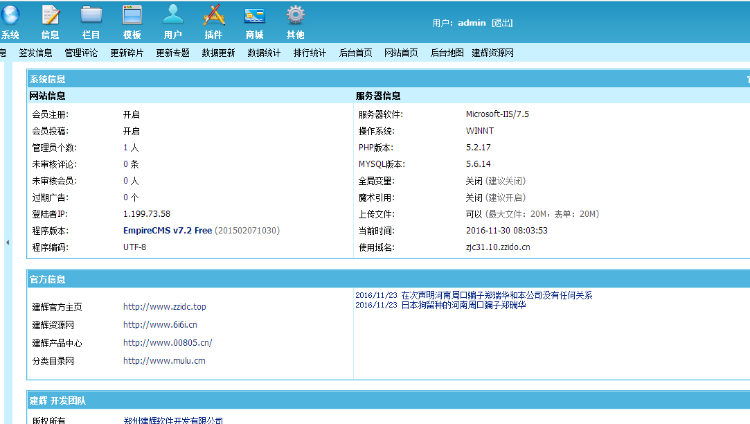Select the 管理员个数 value 1 人
This screenshot has height=424, width=750.
coord(131,148)
